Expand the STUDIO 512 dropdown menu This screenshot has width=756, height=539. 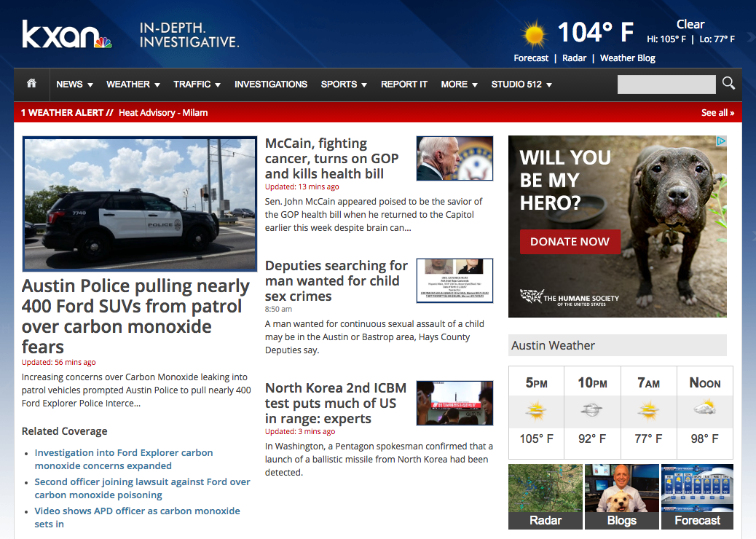pos(521,84)
